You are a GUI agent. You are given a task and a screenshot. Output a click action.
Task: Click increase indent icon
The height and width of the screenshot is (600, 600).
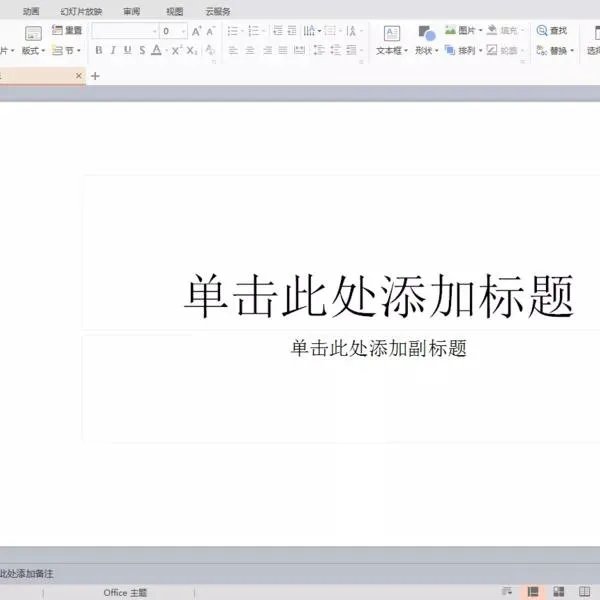[x=292, y=31]
